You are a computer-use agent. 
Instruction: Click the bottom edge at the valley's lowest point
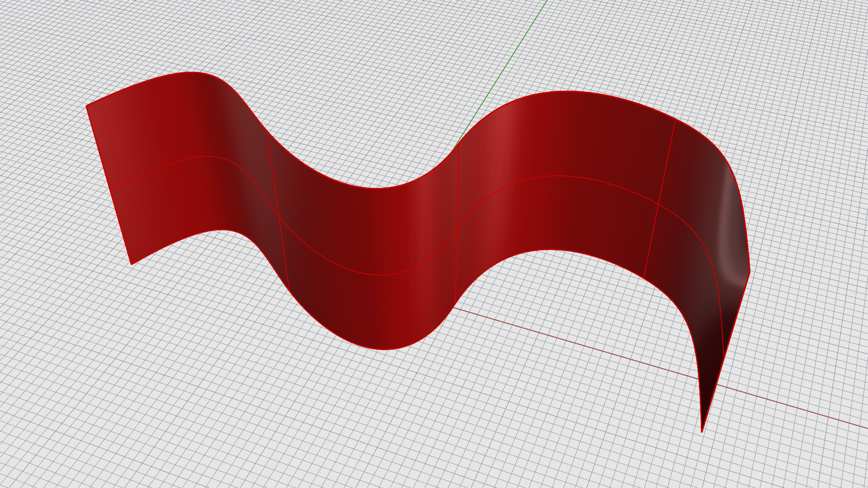tap(384, 349)
